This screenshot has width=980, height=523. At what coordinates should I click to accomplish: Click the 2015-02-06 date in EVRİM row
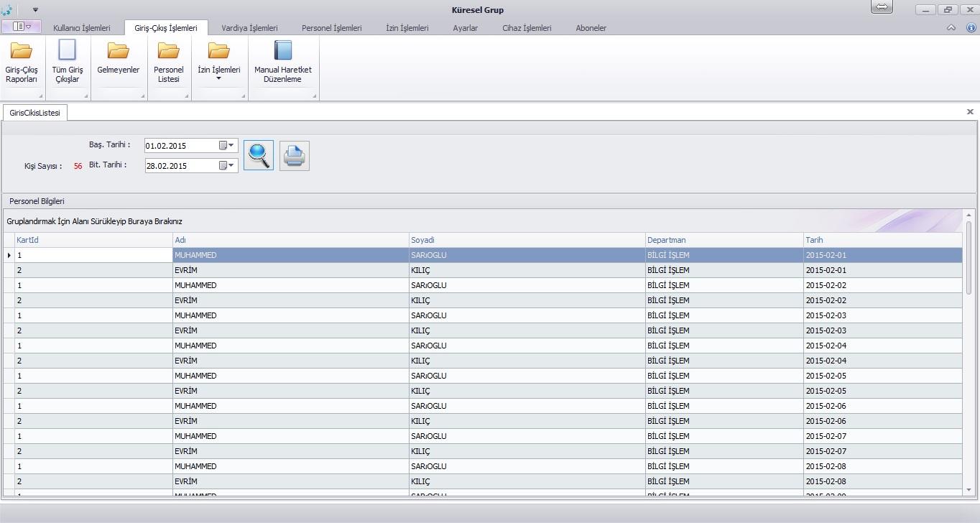coord(883,421)
